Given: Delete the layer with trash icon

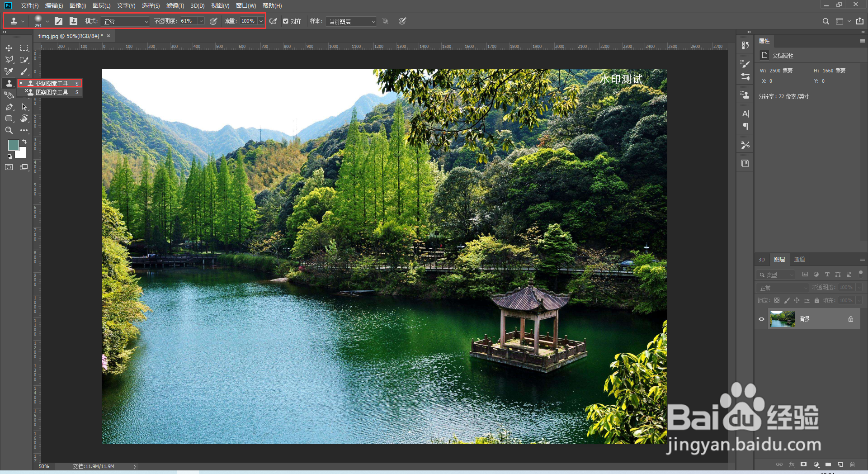Looking at the screenshot, I should [853, 464].
